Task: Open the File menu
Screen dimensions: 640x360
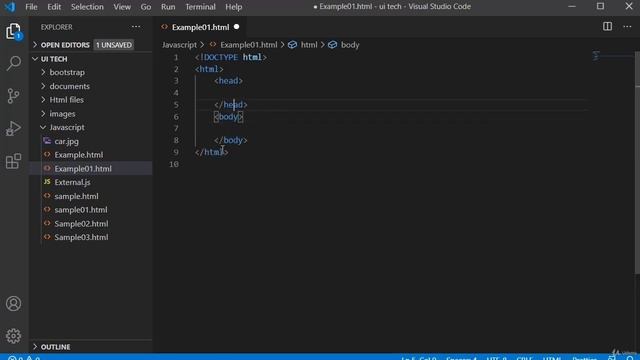Action: 31,7
